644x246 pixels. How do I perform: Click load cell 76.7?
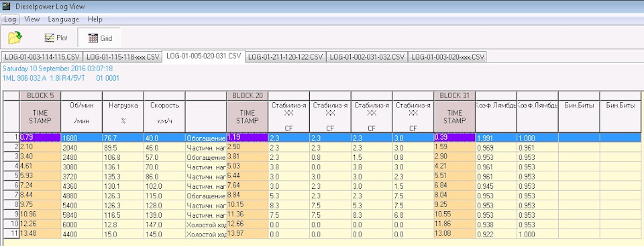pos(123,138)
